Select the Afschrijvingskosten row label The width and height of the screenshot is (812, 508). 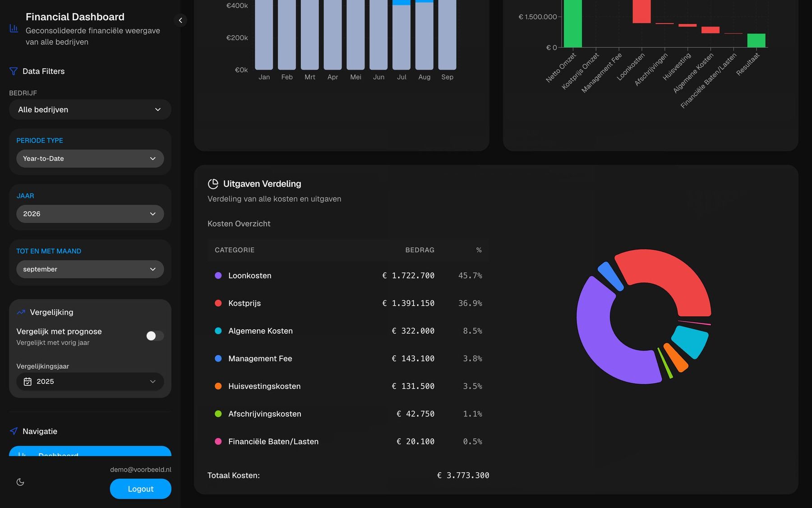point(265,414)
